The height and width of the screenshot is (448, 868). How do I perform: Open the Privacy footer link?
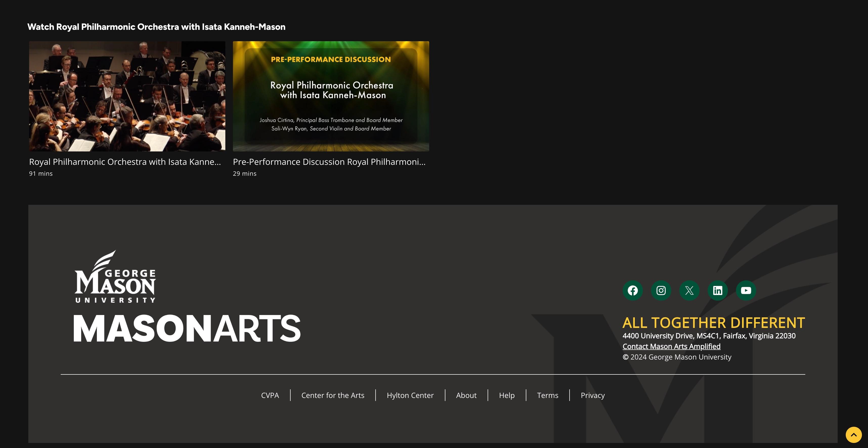592,395
